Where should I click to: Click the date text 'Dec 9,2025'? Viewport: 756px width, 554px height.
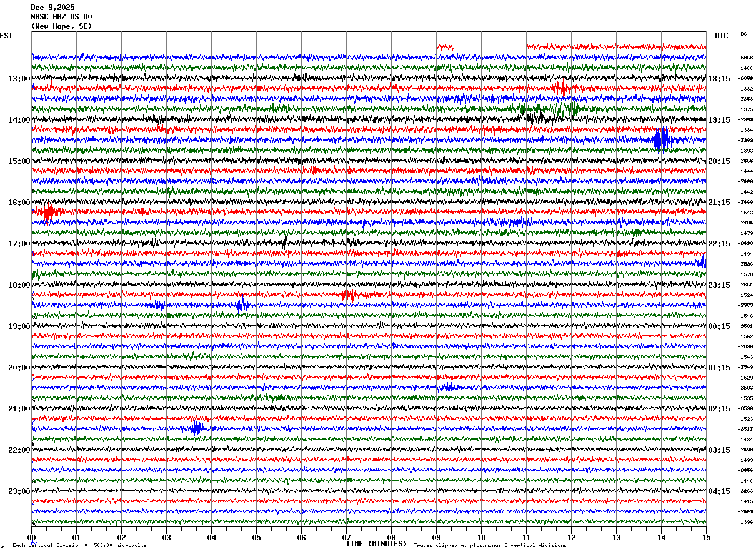(x=52, y=8)
